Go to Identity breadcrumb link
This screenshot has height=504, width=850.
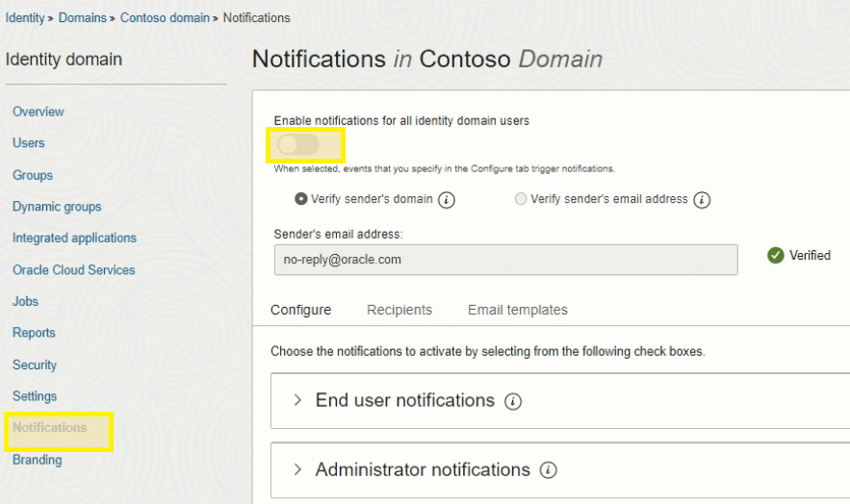coord(25,18)
